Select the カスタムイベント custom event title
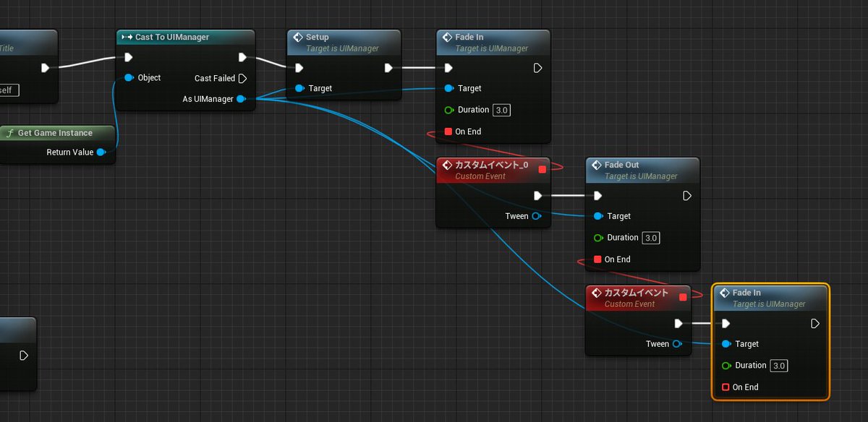 (637, 293)
